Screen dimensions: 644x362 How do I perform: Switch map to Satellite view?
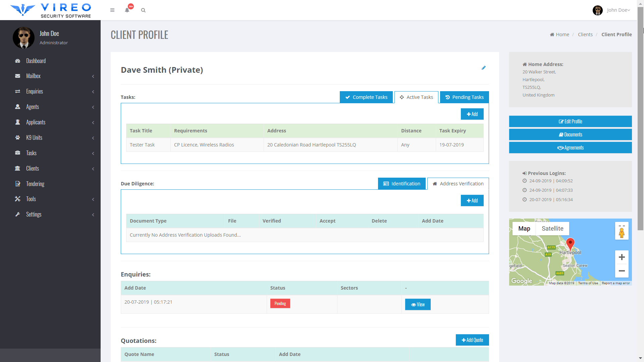point(552,229)
